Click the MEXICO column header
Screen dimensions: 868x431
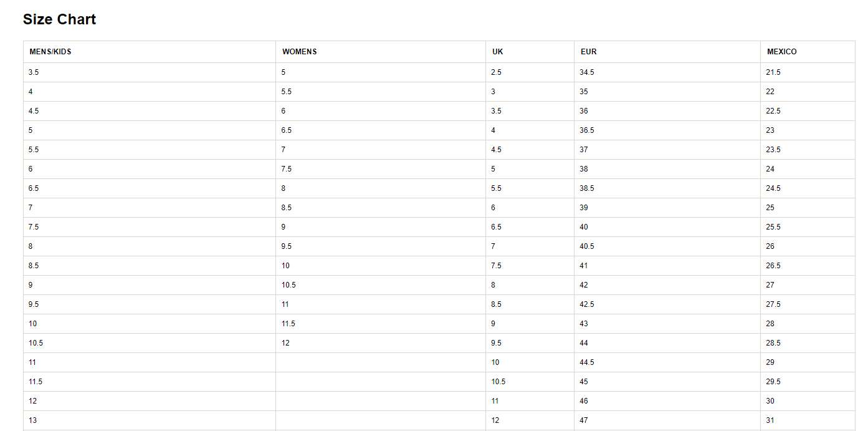point(781,52)
